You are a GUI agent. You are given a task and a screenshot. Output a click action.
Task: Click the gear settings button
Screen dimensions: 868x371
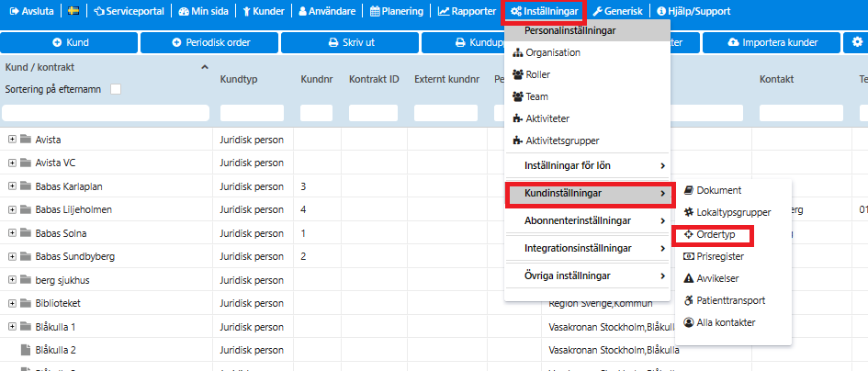point(856,42)
